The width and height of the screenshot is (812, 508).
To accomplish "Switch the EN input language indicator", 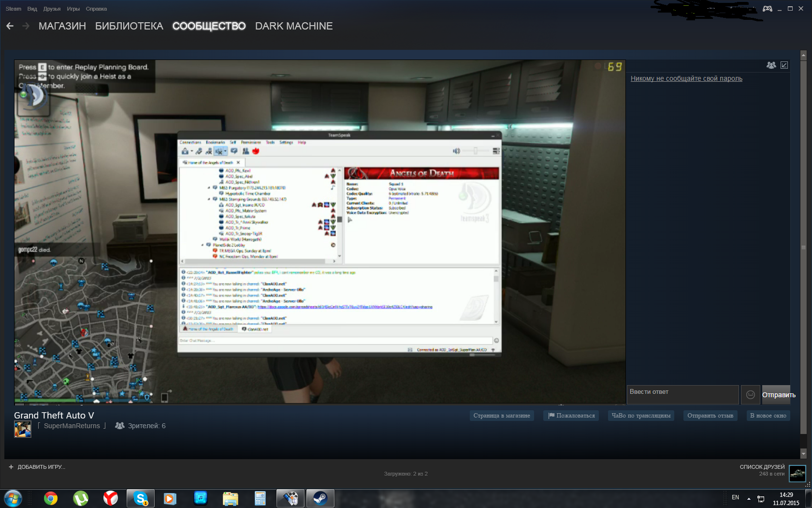I will point(735,497).
